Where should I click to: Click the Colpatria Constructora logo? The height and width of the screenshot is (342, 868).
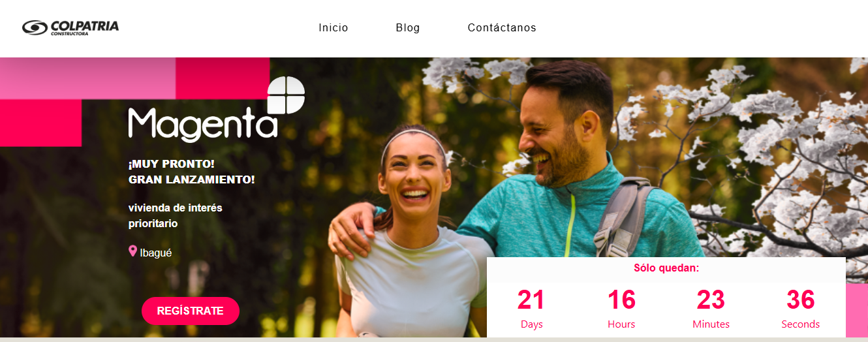click(x=70, y=27)
